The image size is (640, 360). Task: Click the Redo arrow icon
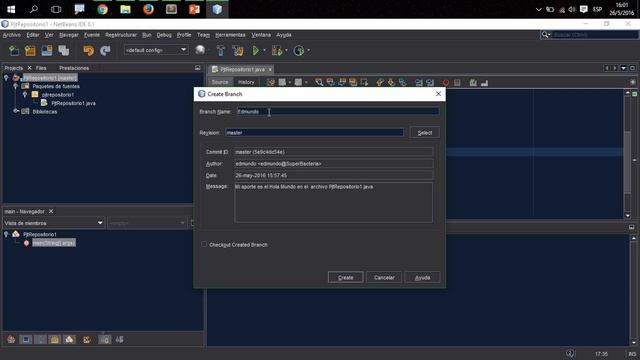click(105, 51)
